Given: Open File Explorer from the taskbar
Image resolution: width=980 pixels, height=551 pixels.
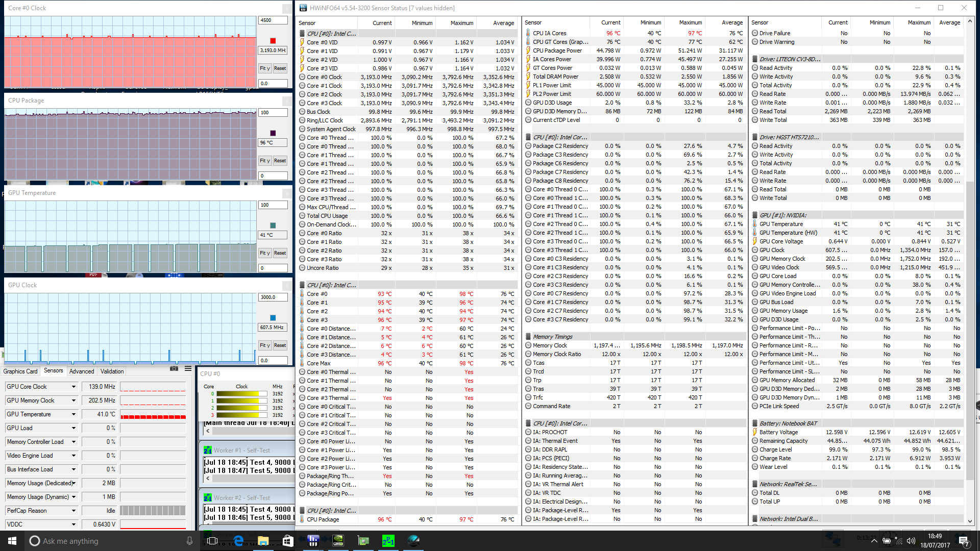Looking at the screenshot, I should [263, 541].
